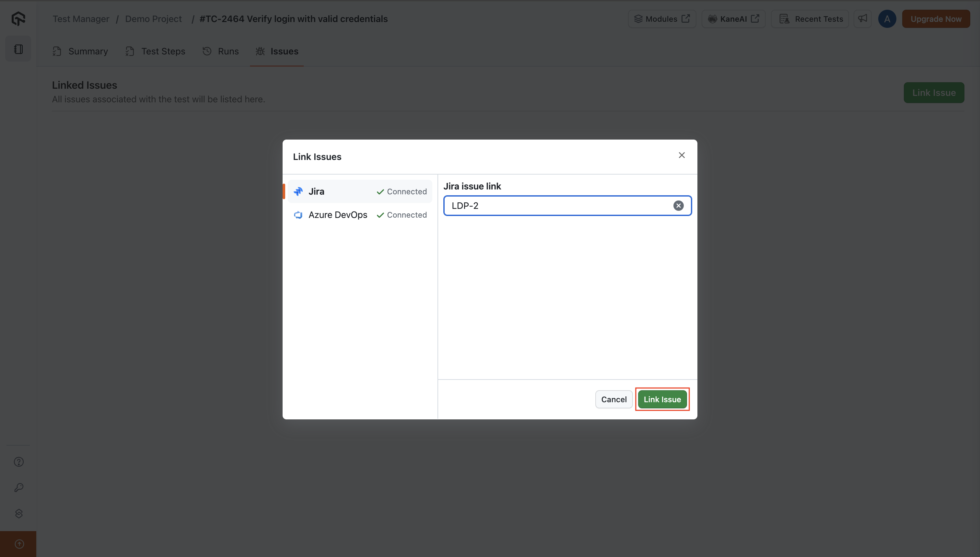
Task: Open Recent Tests
Action: point(811,18)
